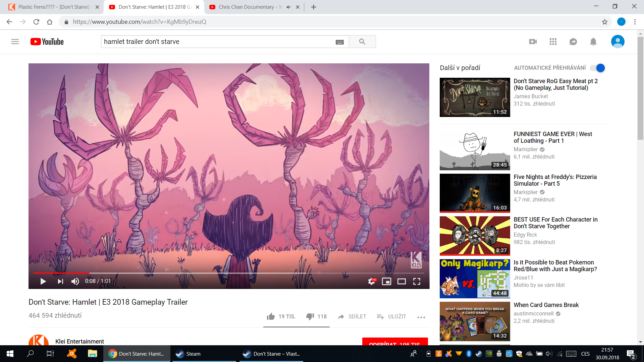Screen dimensions: 644x362
Task: Switch to Plastic Ferns browser tab
Action: (x=54, y=7)
